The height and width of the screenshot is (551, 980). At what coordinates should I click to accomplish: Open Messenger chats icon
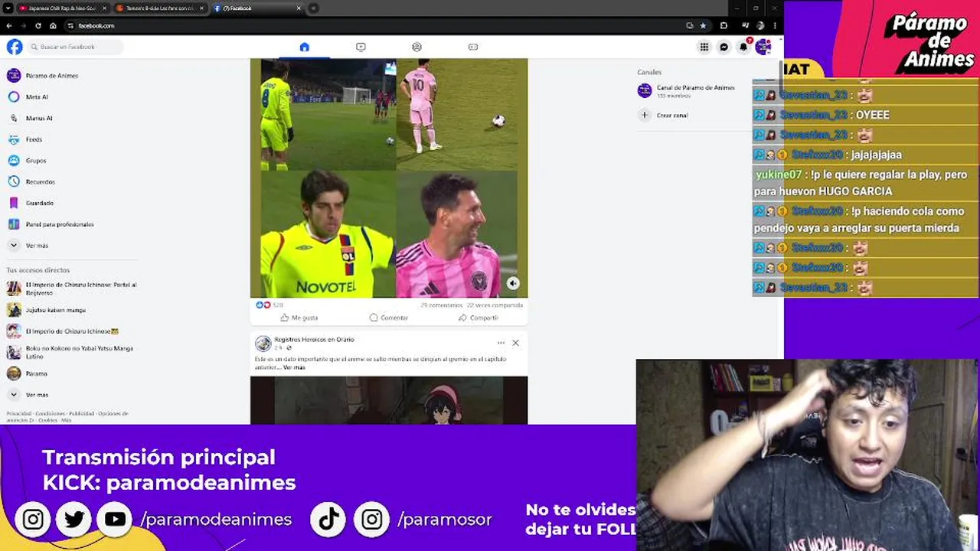(x=724, y=47)
